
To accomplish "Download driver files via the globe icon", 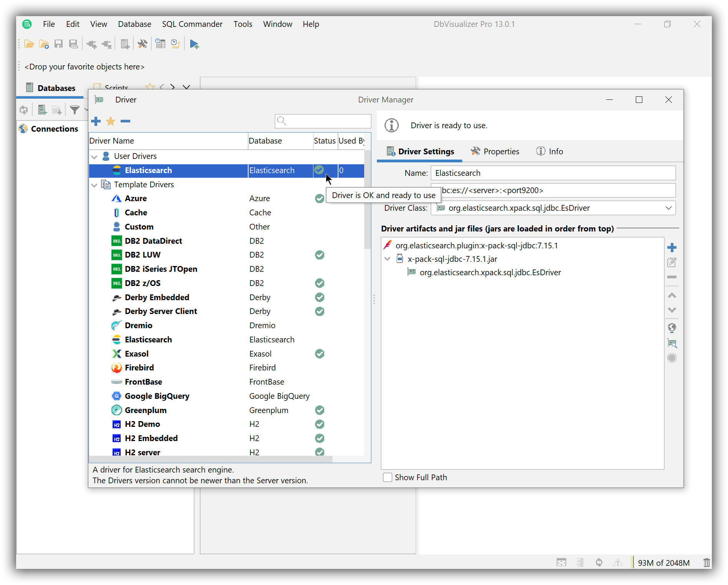I will pos(672,328).
